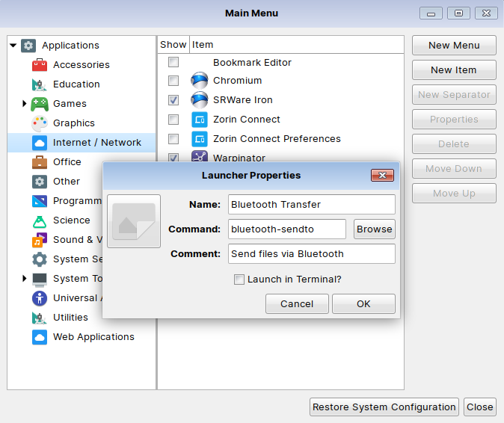Click the Web Applications cloud icon
Viewport: 504px width, 423px height.
40,337
